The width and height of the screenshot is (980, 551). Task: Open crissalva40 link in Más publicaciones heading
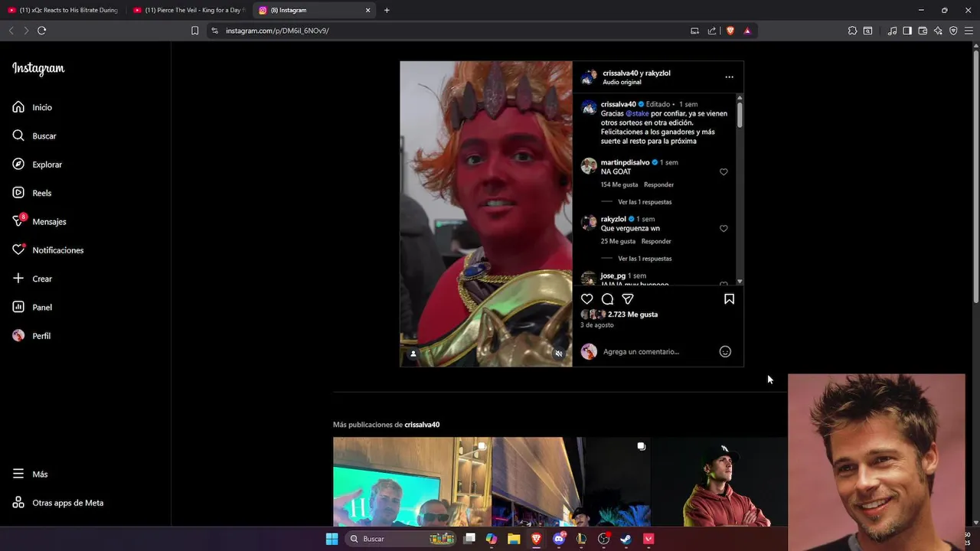point(422,425)
